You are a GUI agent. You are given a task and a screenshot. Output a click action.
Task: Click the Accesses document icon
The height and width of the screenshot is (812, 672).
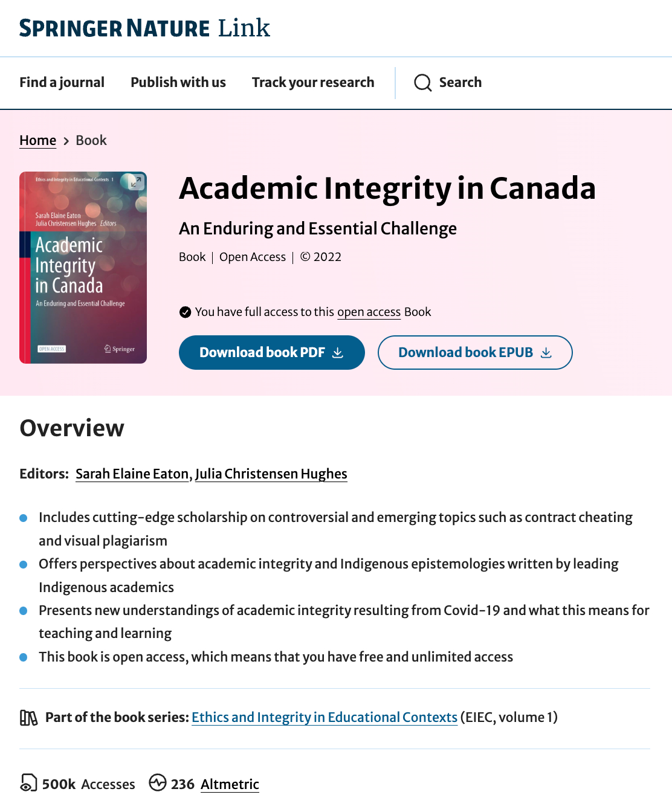tap(28, 783)
